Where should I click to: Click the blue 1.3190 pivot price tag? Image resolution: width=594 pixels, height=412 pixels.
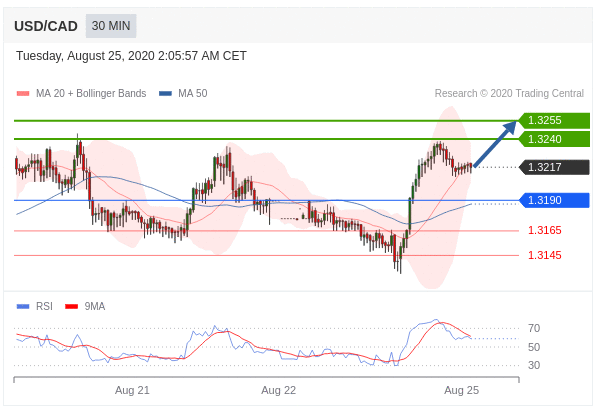pos(554,200)
